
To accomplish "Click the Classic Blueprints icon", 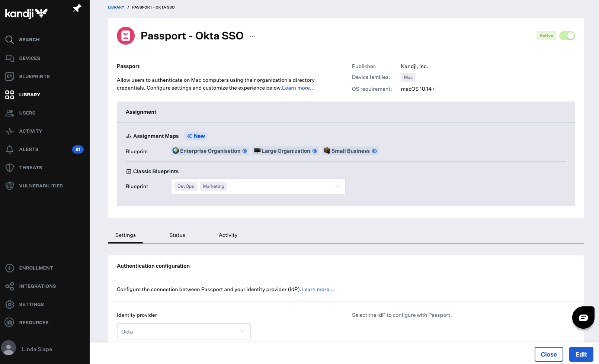I will 129,171.
